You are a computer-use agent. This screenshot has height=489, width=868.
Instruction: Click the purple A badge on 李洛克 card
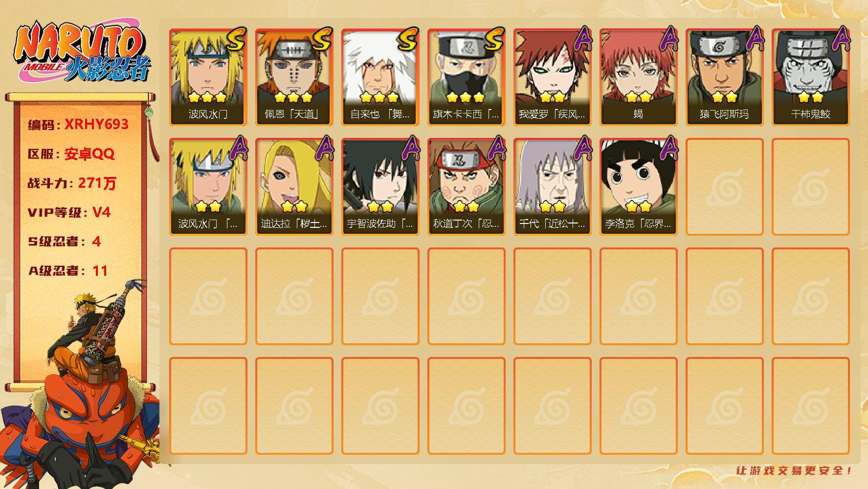668,149
